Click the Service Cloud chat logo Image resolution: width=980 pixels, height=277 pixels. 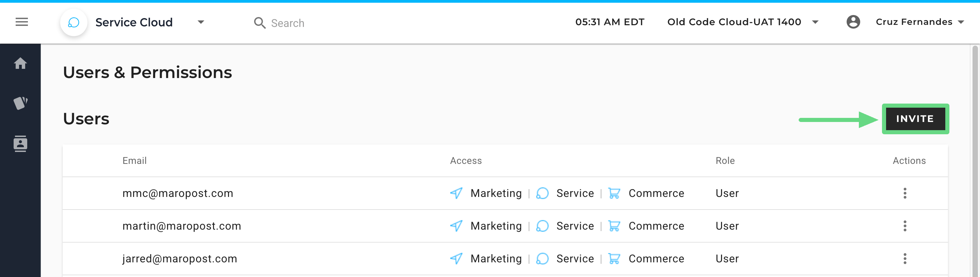point(73,22)
